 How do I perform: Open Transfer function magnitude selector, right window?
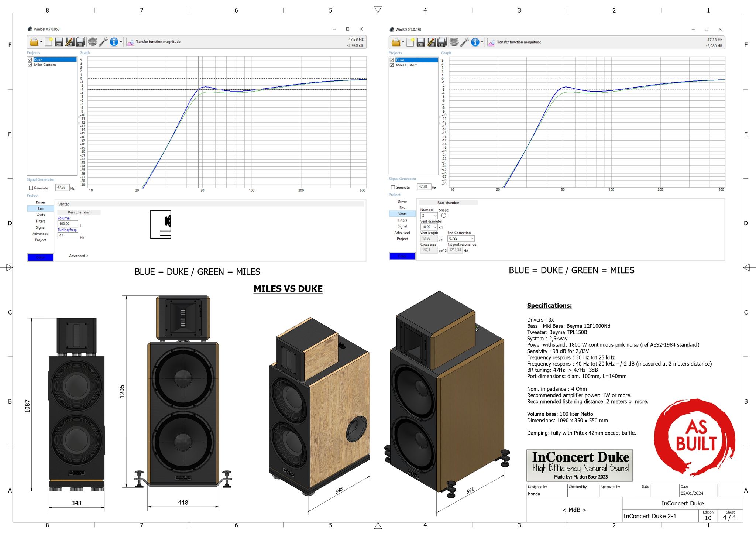[519, 42]
